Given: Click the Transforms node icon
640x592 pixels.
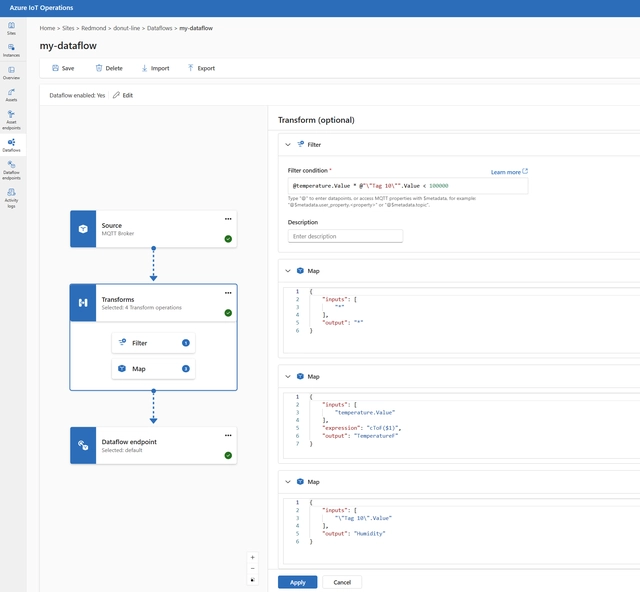Looking at the screenshot, I should (x=83, y=303).
